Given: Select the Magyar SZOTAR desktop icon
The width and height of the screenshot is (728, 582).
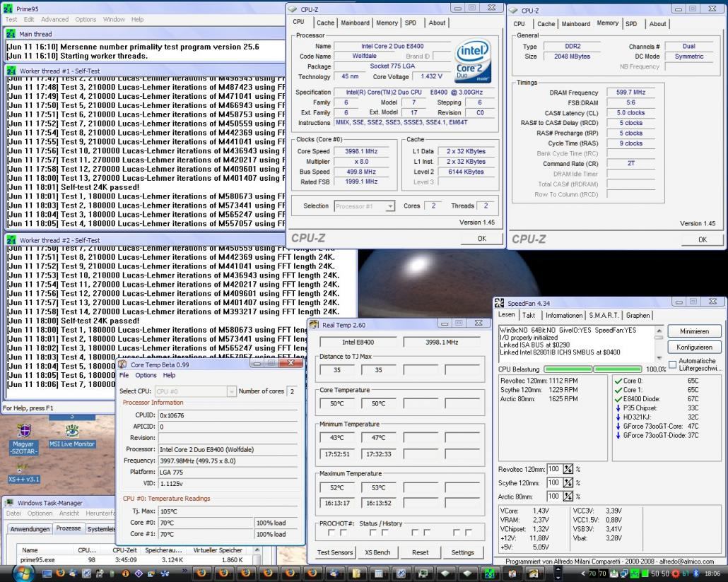Looking at the screenshot, I should coord(24,439).
